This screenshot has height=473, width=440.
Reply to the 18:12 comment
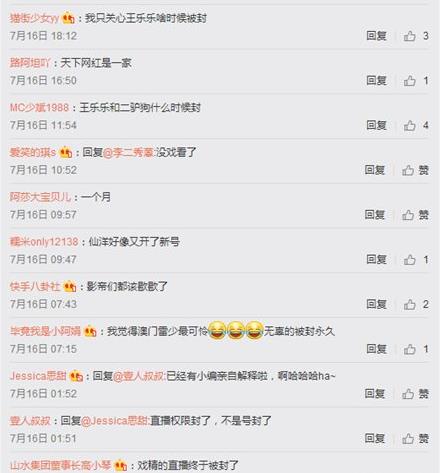376,36
